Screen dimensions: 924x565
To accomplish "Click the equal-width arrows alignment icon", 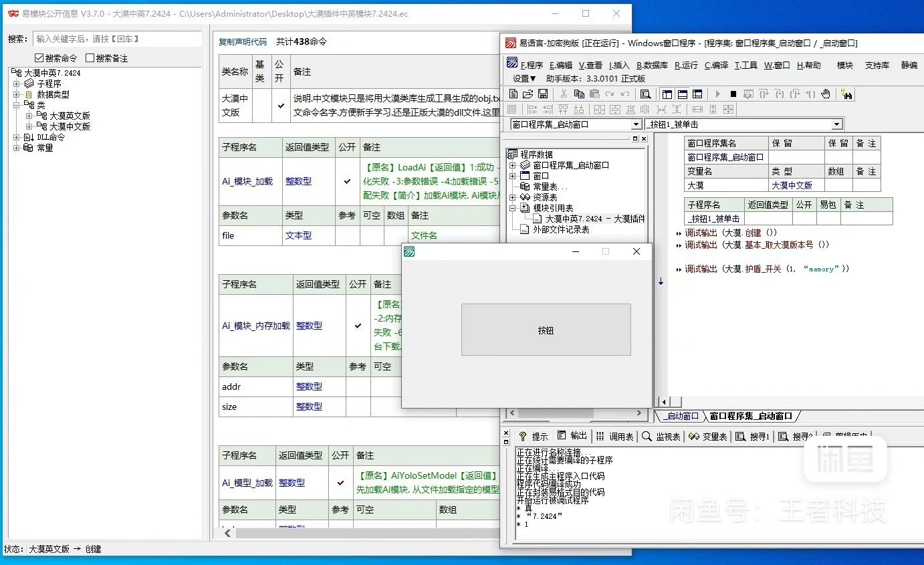I will 697,109.
